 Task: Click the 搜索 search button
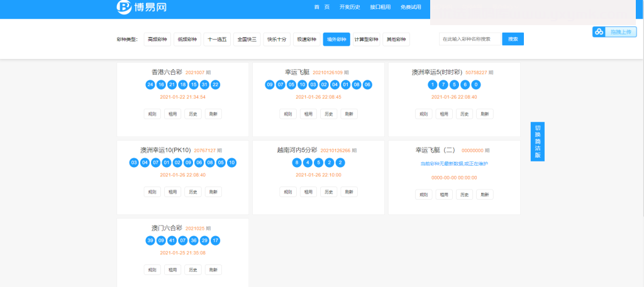[x=513, y=39]
